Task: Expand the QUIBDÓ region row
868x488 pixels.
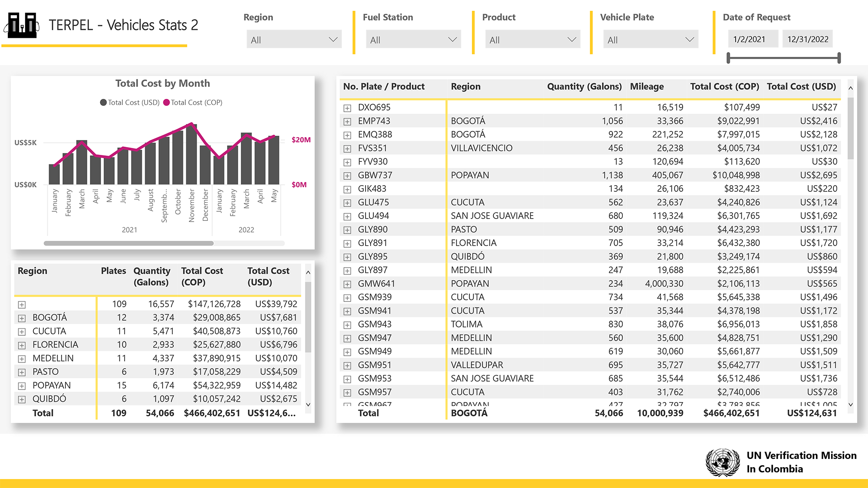Action: click(22, 399)
